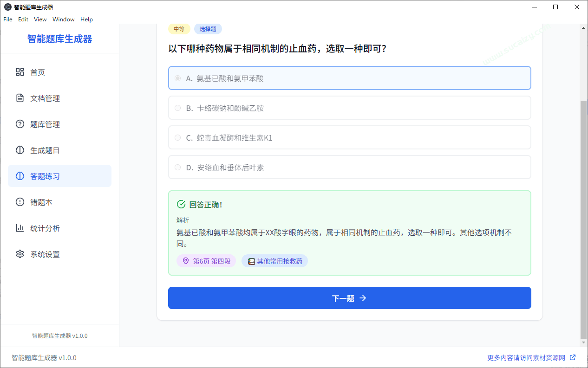Minimize the 智能题库生成器 window

[x=534, y=7]
